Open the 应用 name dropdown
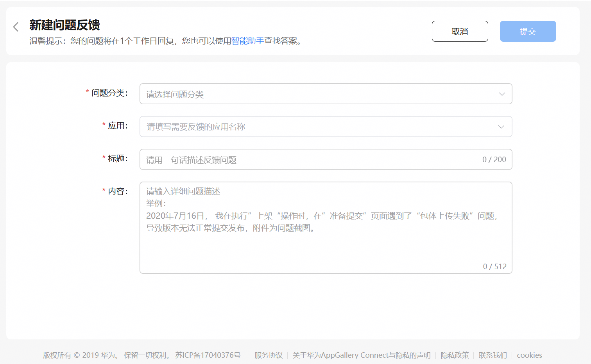591x364 pixels. [x=326, y=127]
